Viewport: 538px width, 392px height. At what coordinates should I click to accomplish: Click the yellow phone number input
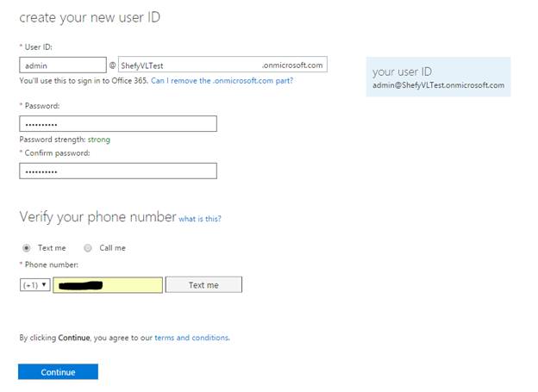click(x=108, y=284)
